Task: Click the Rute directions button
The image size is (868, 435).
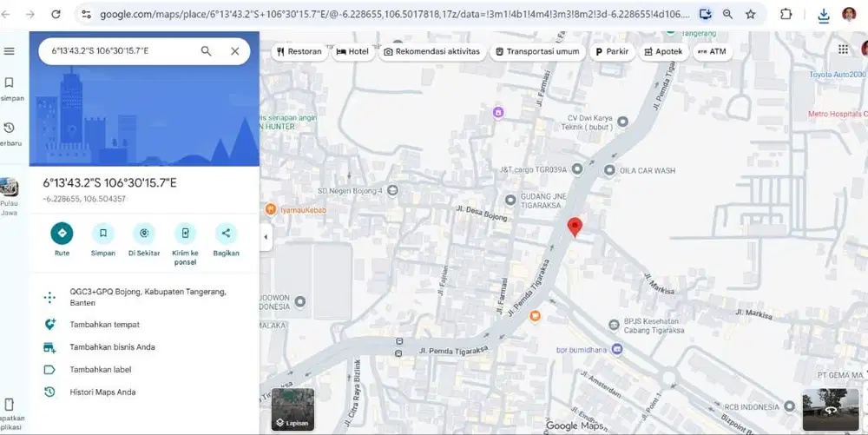Action: pos(62,233)
